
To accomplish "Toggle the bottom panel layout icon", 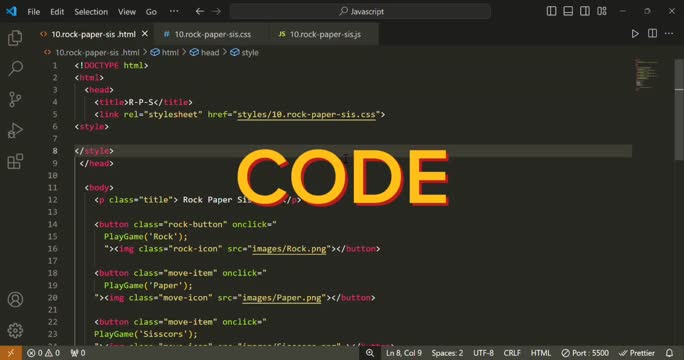I will [568, 11].
